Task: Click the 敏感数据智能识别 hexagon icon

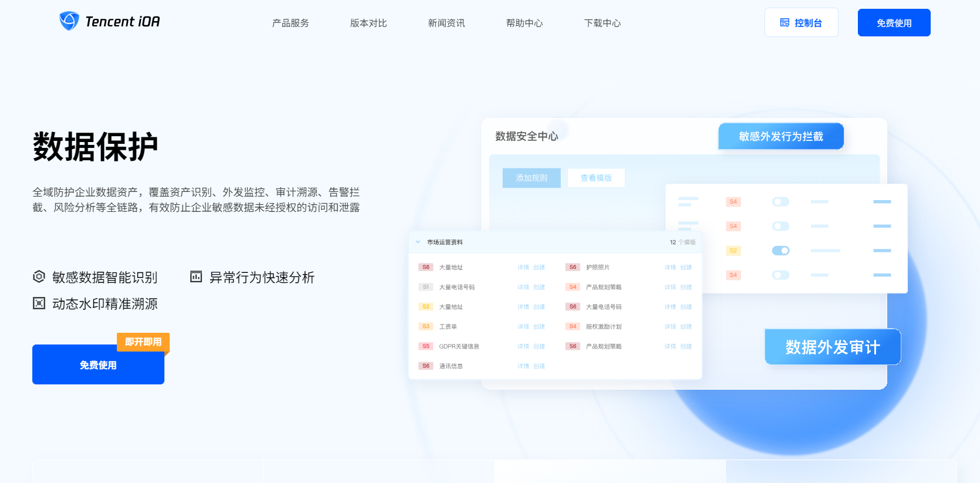Action: click(39, 276)
